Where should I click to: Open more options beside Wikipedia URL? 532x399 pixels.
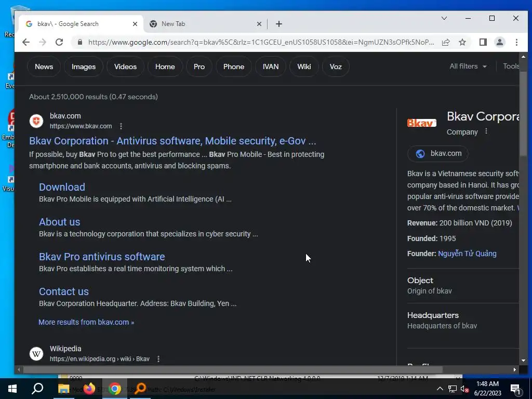tap(158, 359)
